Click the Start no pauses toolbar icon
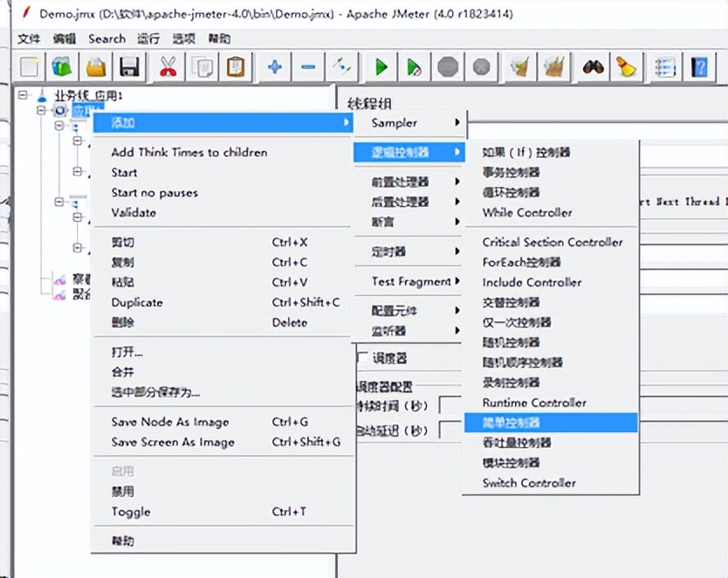This screenshot has width=728, height=578. [414, 67]
